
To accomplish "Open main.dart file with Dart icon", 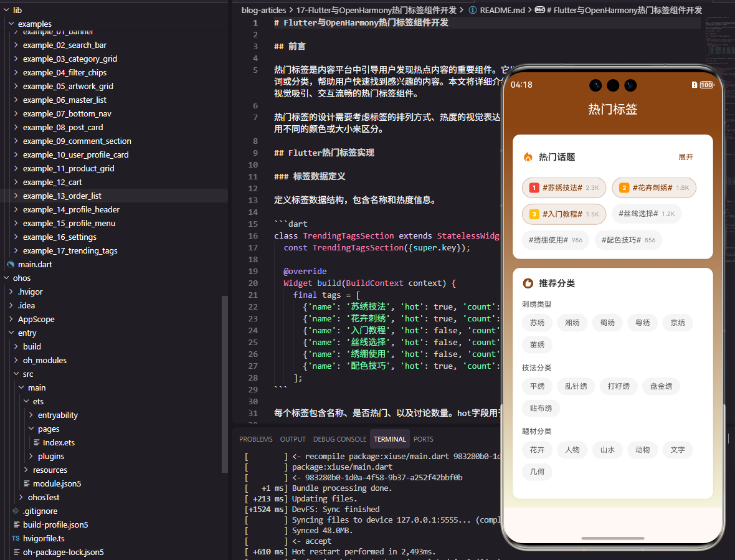I will [11, 264].
